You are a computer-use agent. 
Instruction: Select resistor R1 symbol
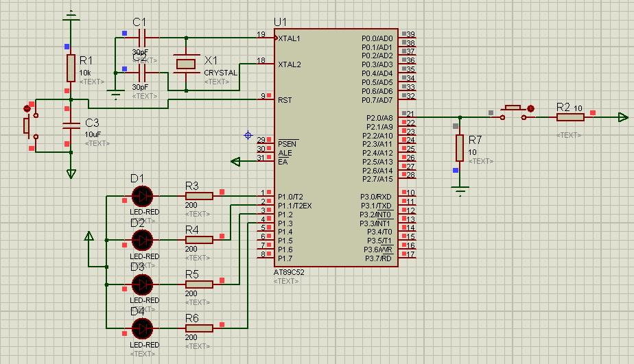pyautogui.click(x=71, y=68)
